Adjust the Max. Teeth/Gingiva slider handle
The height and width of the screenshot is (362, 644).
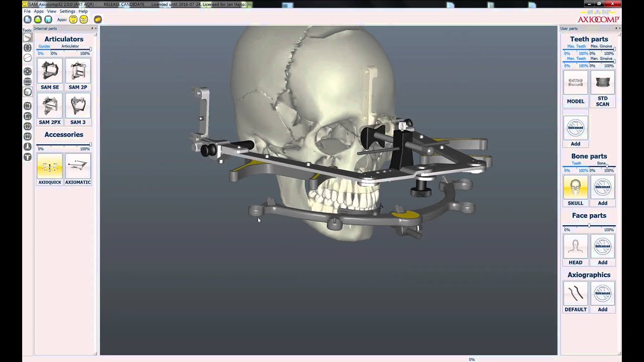pos(614,49)
